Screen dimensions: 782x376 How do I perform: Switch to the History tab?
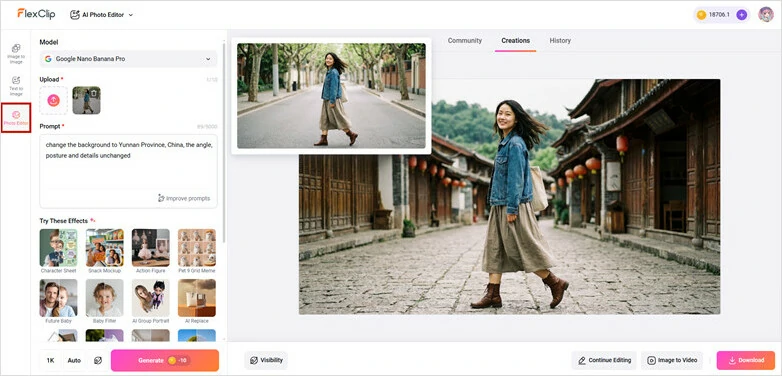pyautogui.click(x=560, y=40)
